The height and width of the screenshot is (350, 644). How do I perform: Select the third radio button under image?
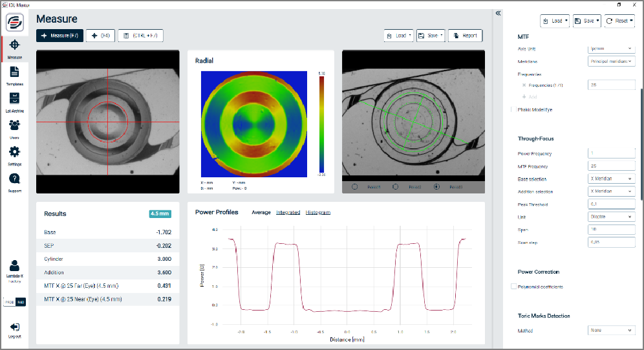pos(436,186)
